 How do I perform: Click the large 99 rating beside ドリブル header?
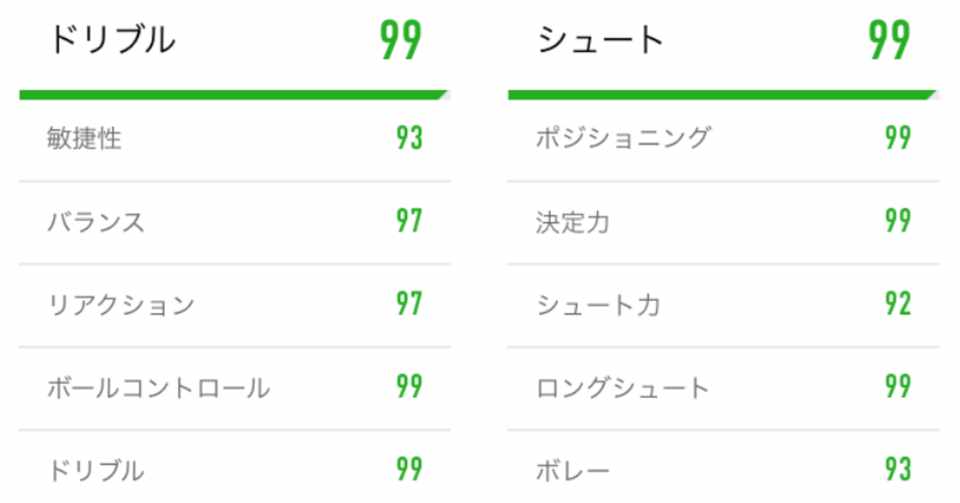pyautogui.click(x=401, y=41)
